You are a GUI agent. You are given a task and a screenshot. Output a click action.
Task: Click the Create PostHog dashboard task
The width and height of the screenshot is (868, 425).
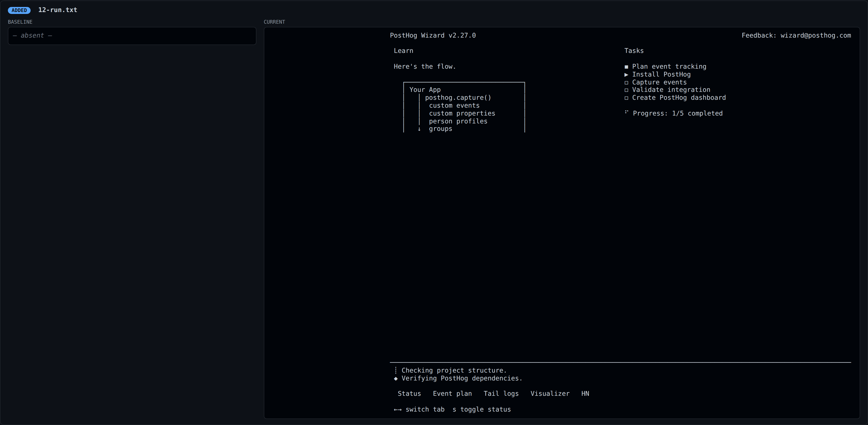coord(679,98)
